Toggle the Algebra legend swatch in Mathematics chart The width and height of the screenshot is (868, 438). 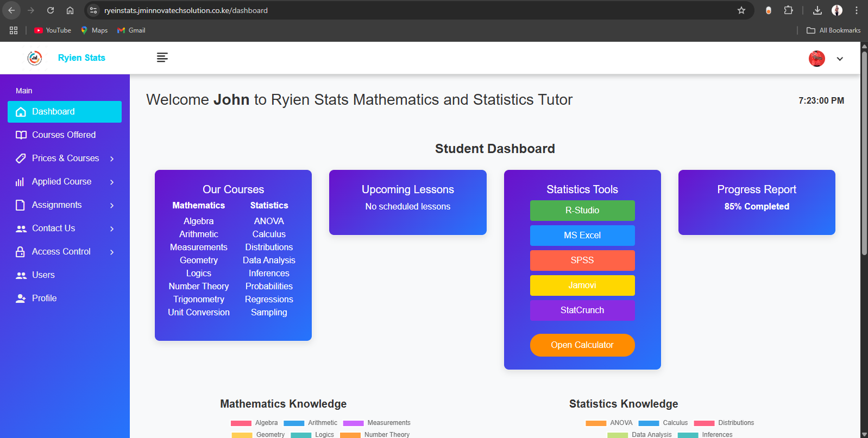pos(241,423)
